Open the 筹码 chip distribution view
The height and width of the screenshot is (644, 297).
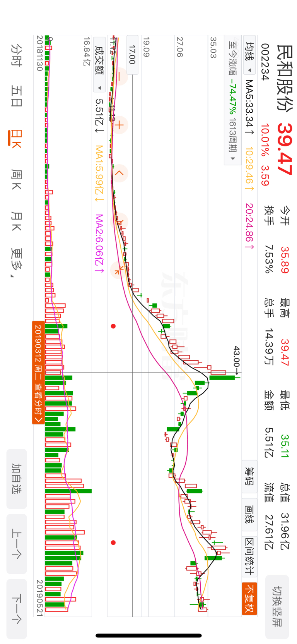pyautogui.click(x=249, y=476)
